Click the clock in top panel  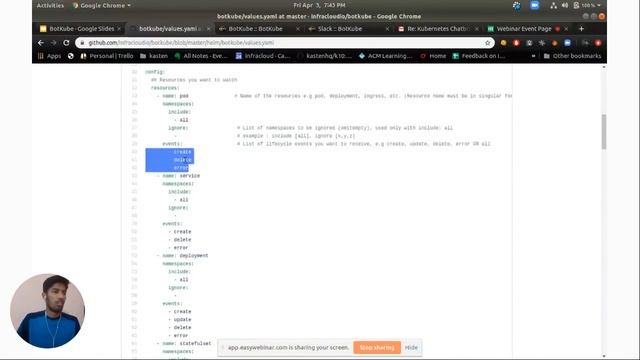(319, 5)
